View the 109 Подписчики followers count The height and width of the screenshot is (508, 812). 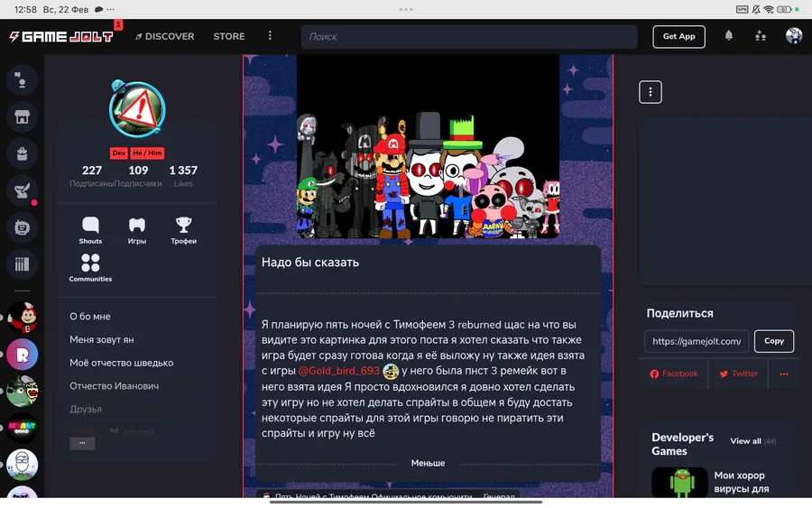pos(138,176)
